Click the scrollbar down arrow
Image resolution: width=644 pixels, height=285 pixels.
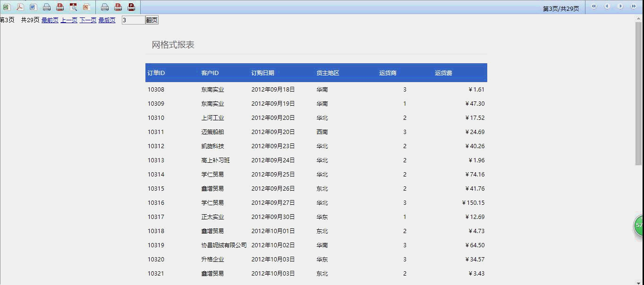pos(639,283)
